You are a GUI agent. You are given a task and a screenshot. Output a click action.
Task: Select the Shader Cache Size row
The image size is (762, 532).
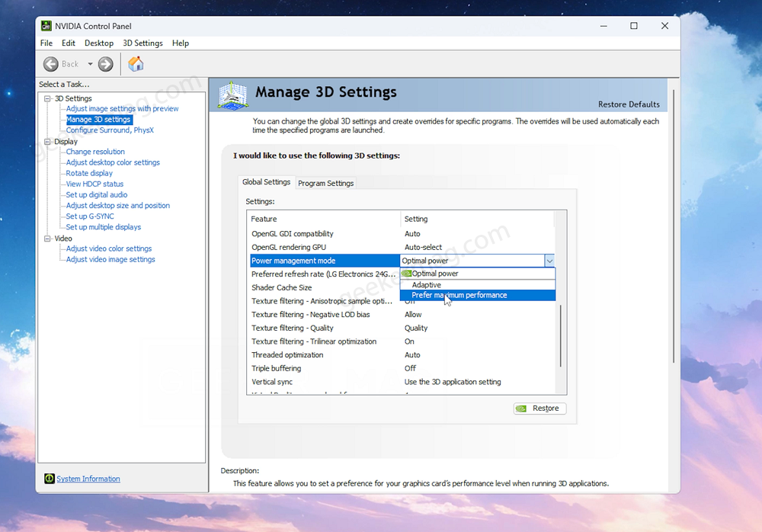tap(325, 287)
